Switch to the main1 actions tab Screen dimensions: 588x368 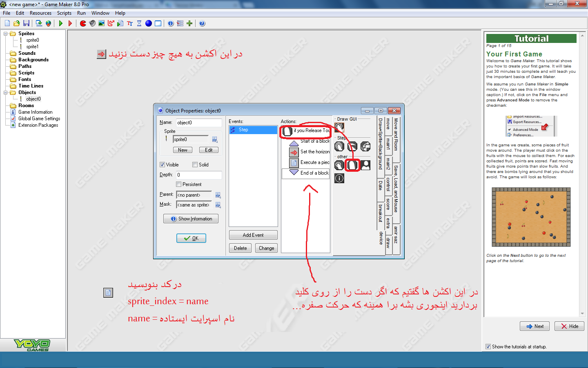(388, 144)
